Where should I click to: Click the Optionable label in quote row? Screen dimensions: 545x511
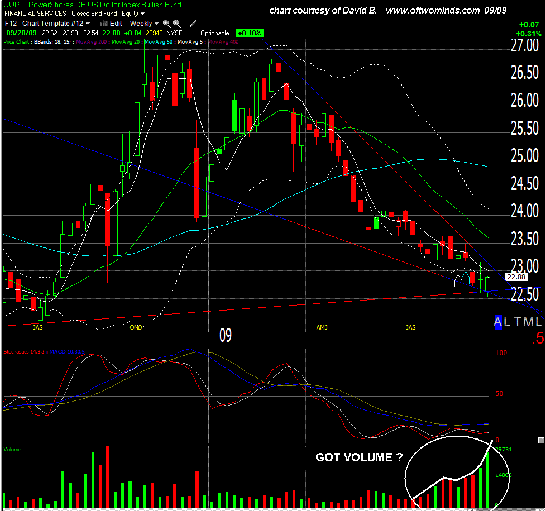[x=215, y=33]
